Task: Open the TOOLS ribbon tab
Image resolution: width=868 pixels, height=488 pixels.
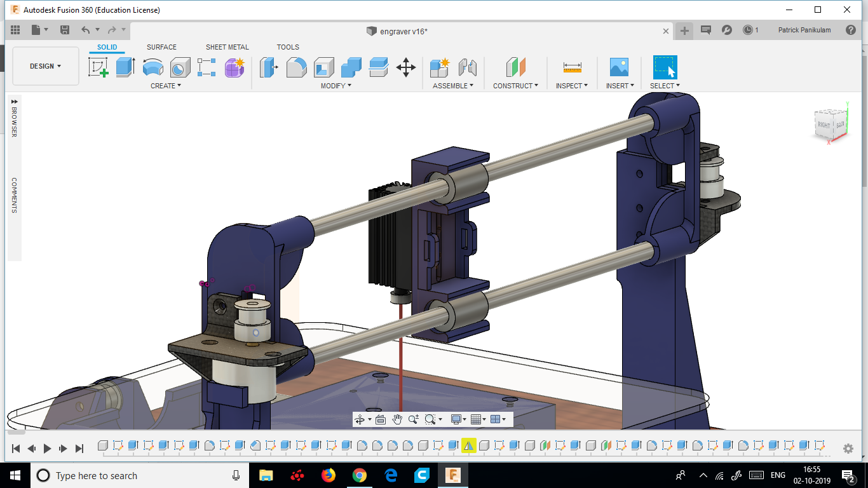Action: click(288, 47)
